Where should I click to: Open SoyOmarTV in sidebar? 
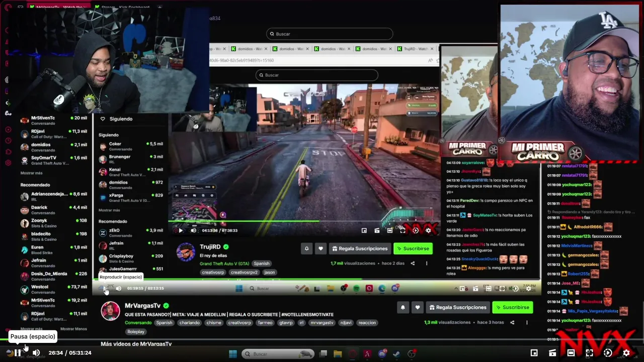click(54, 160)
